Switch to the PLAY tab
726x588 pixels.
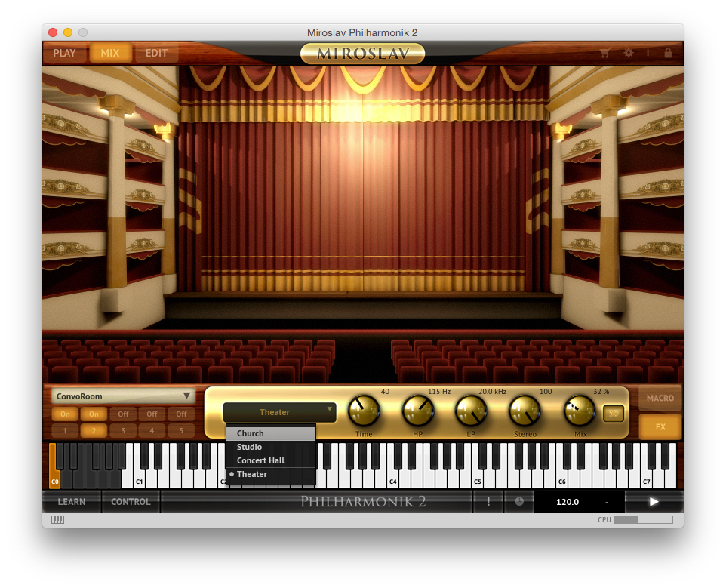(65, 53)
